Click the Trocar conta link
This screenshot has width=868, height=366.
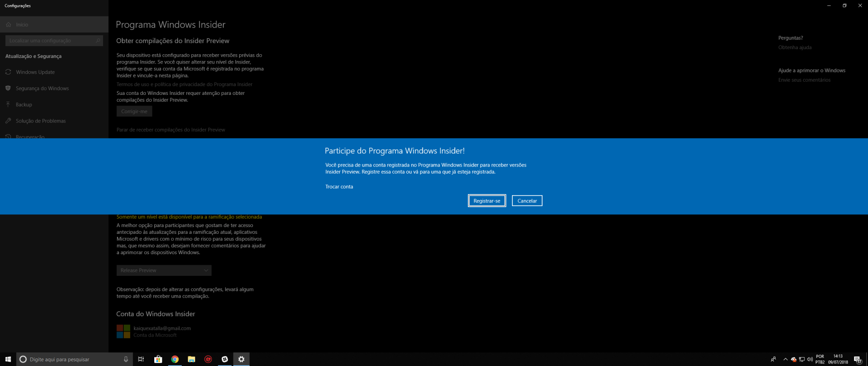339,187
